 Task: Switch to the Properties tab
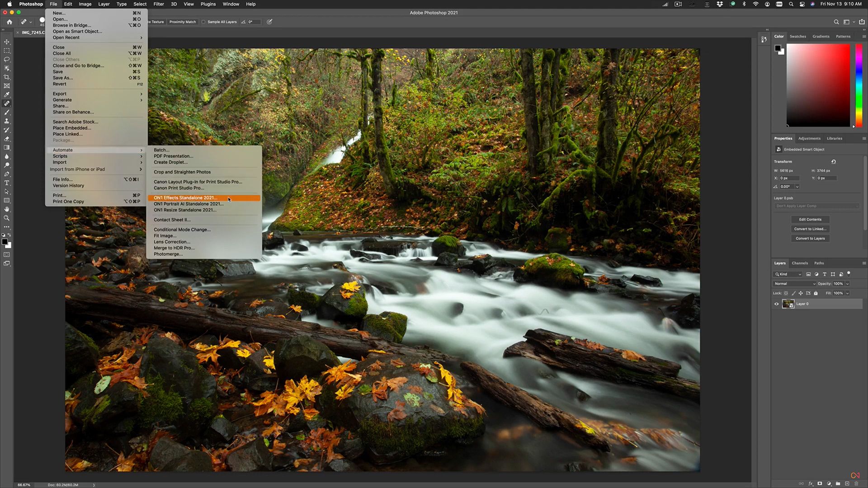pos(783,138)
